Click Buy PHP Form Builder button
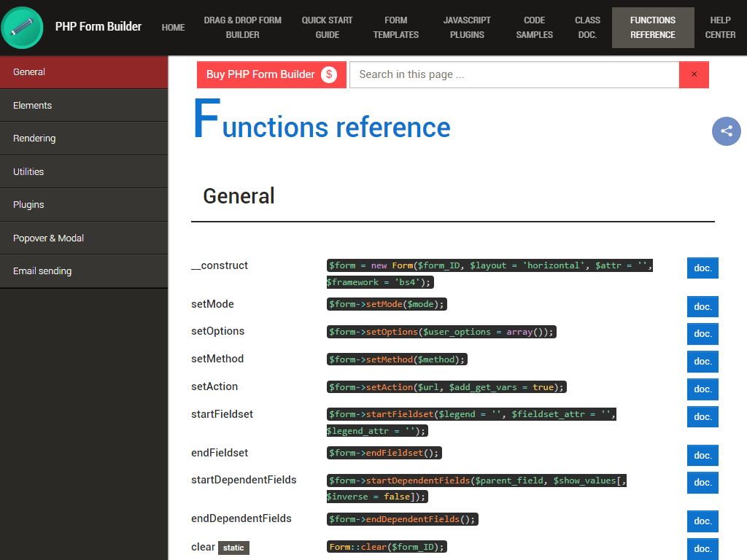Viewport: 747px width, 560px height. coord(271,74)
